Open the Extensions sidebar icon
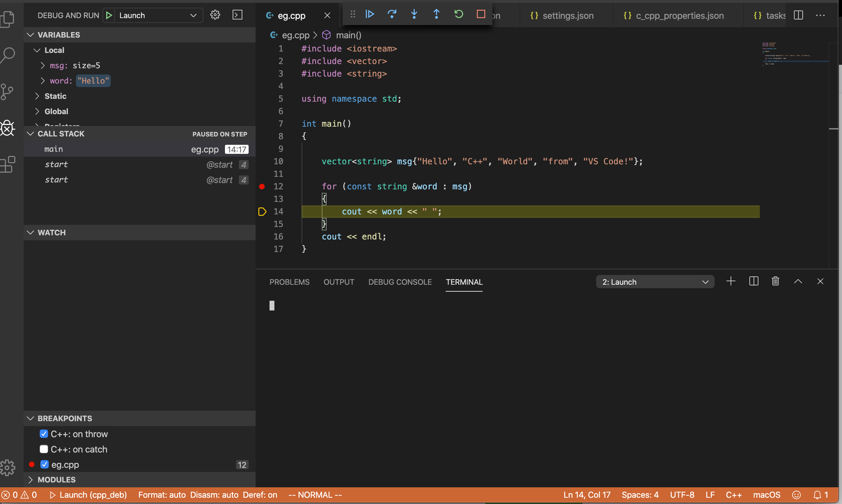The image size is (842, 504). (x=8, y=164)
